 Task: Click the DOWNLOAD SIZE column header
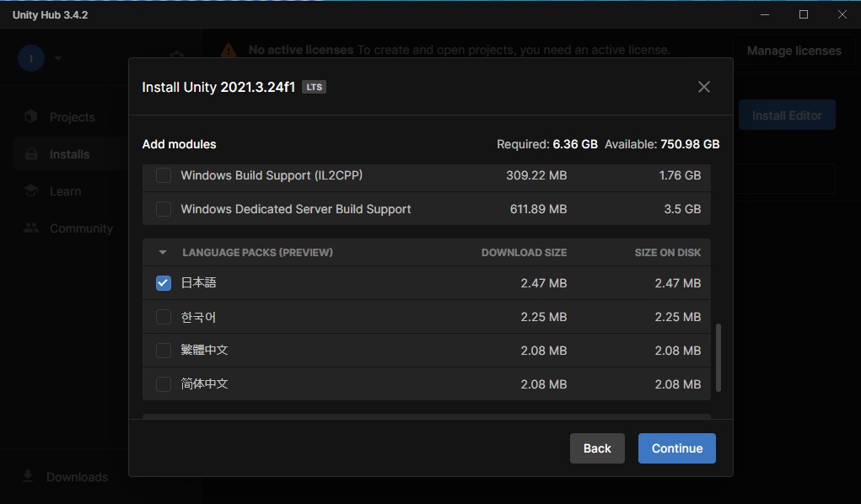524,253
